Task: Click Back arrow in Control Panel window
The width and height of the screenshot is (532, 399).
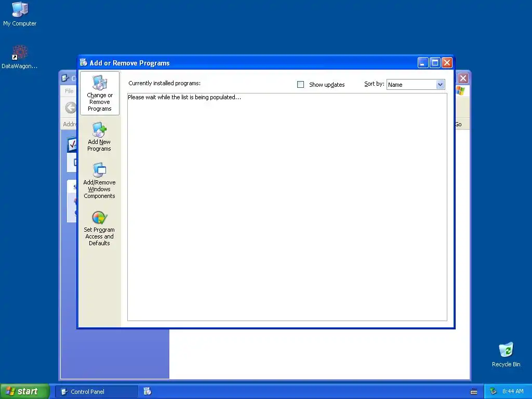Action: click(x=71, y=108)
